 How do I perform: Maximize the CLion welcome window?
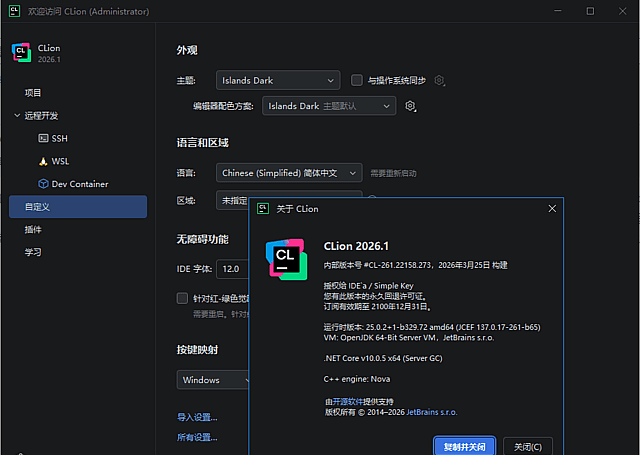coord(590,11)
